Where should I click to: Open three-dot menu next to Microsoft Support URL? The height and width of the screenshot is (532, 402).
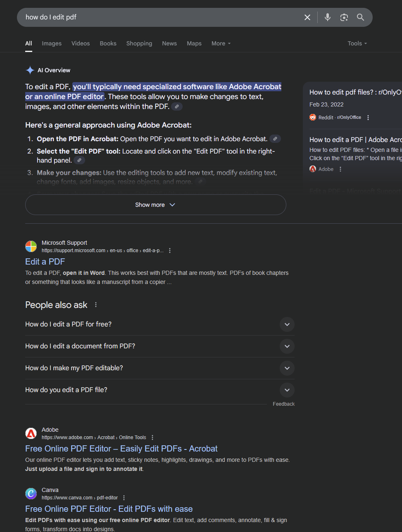pyautogui.click(x=170, y=251)
